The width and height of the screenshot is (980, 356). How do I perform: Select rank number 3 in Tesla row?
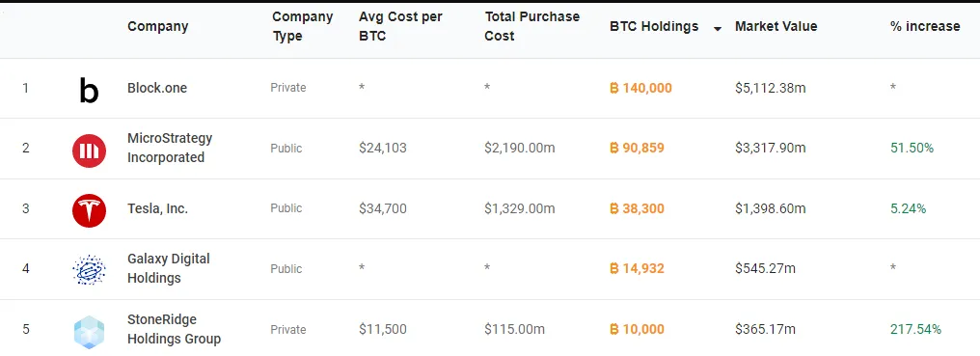[26, 208]
